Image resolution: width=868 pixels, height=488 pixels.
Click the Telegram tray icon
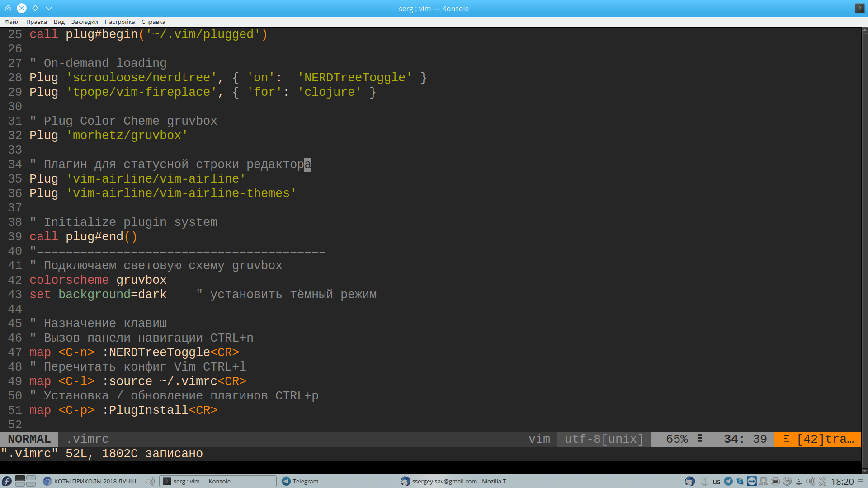point(728,481)
